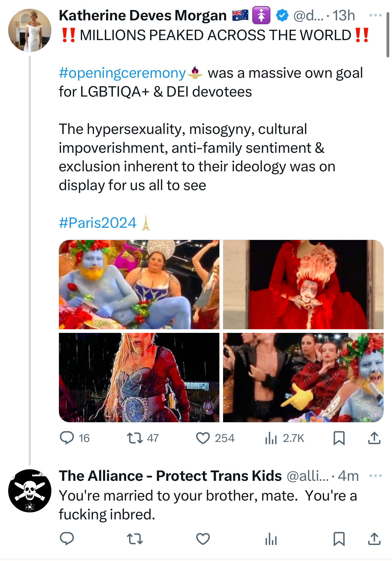Open the #openingceremony hashtag
Viewport: 392px width, 561px height.
pyautogui.click(x=122, y=73)
